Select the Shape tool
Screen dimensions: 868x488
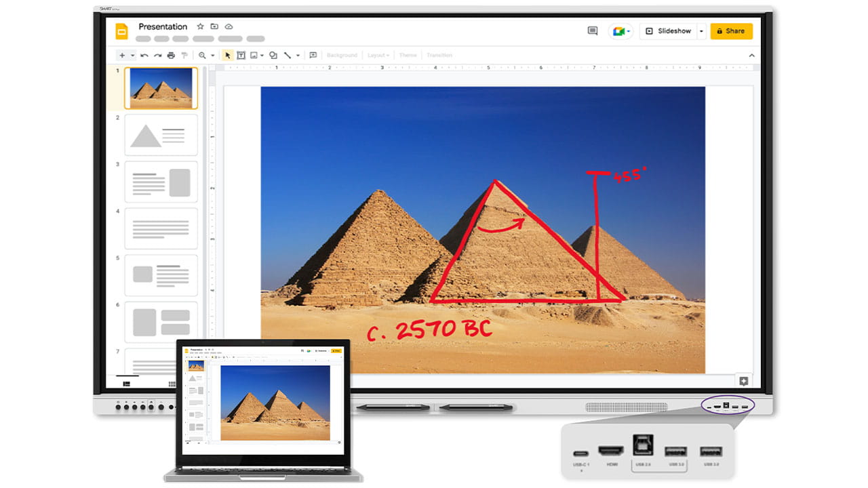pos(273,55)
